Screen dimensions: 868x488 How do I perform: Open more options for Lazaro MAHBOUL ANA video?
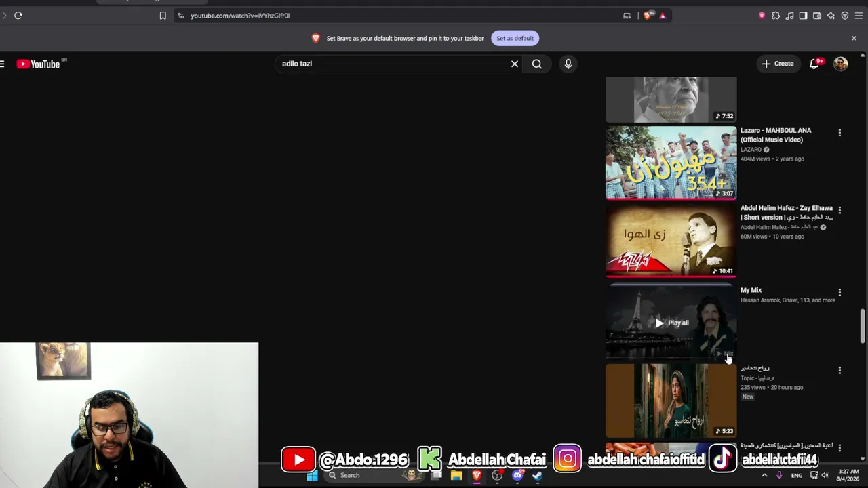[840, 134]
